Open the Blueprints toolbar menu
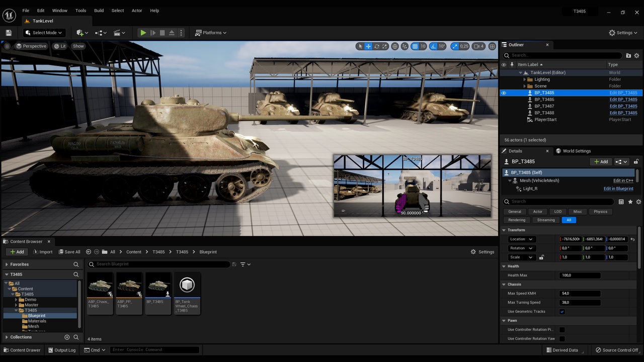The width and height of the screenshot is (644, 362). [x=101, y=33]
